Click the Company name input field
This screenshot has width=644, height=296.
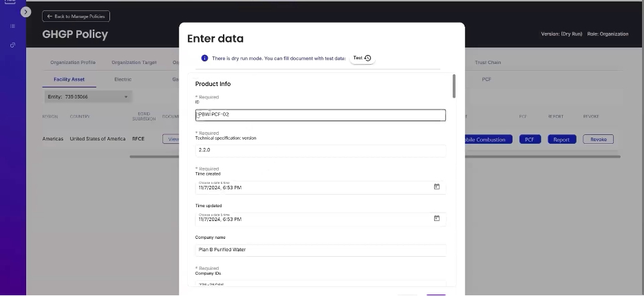[320, 249]
